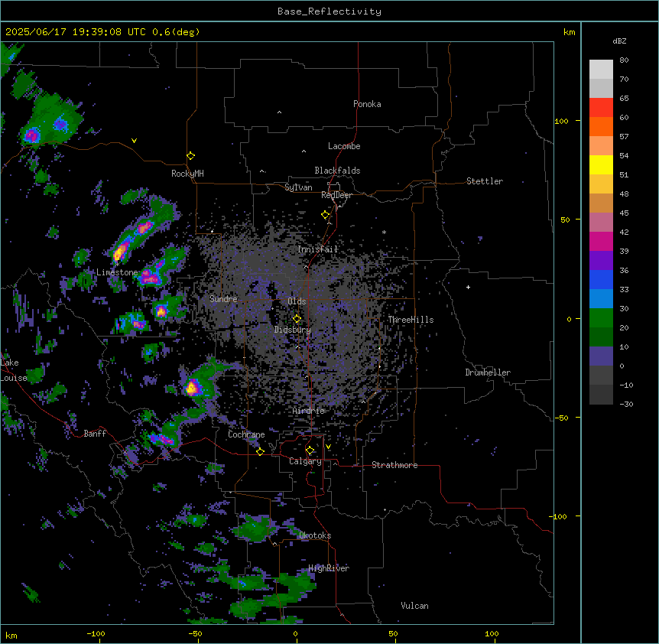Click the light gray 70-80 dBZ swatch

pyautogui.click(x=601, y=70)
